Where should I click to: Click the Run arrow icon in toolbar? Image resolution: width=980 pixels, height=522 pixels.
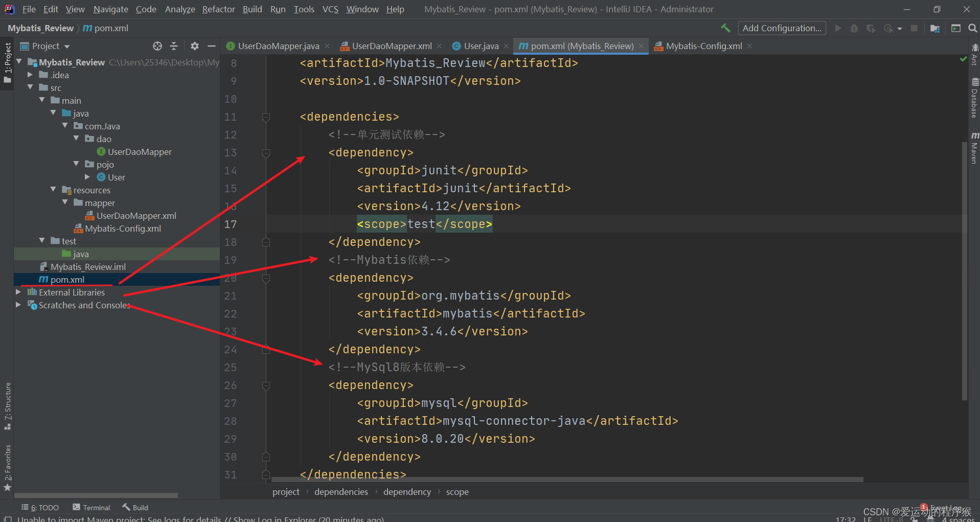(838, 28)
